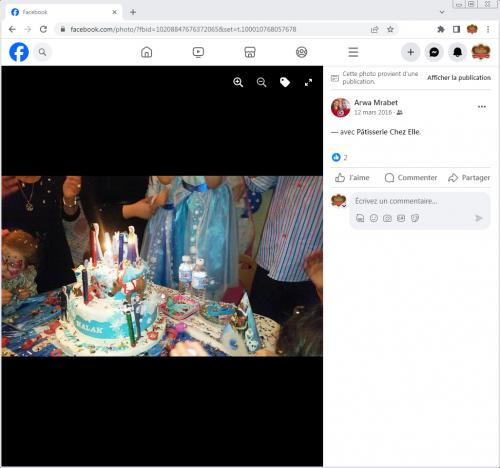
Task: Open the browser extensions puzzle icon
Action: point(441,29)
